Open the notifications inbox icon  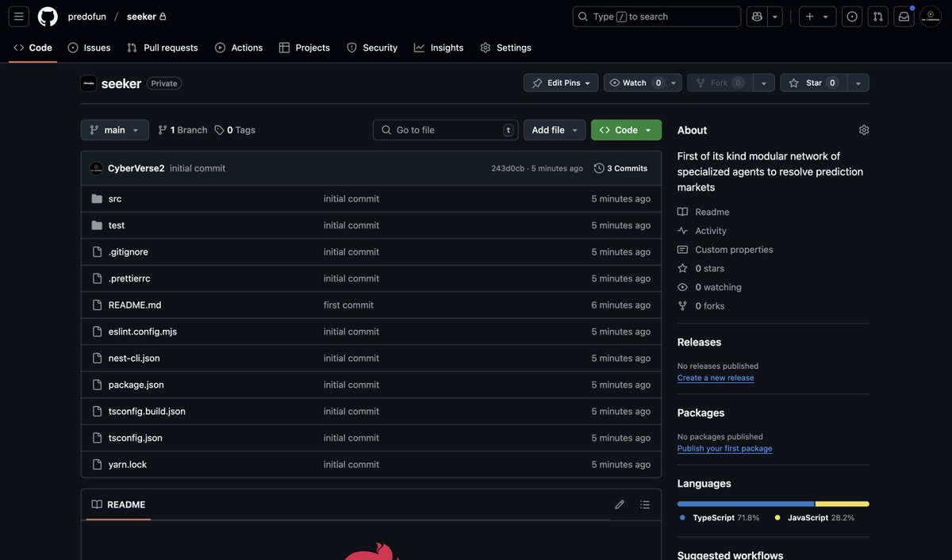904,17
